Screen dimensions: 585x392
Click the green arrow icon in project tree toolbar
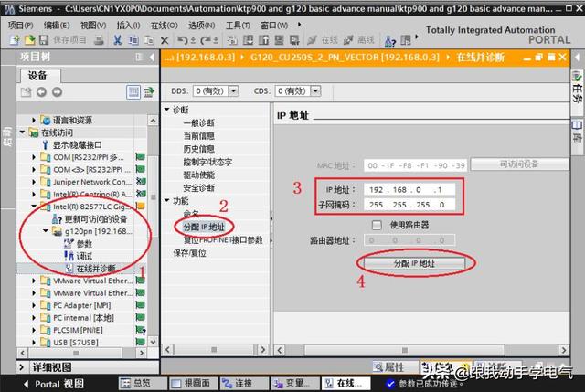[149, 91]
